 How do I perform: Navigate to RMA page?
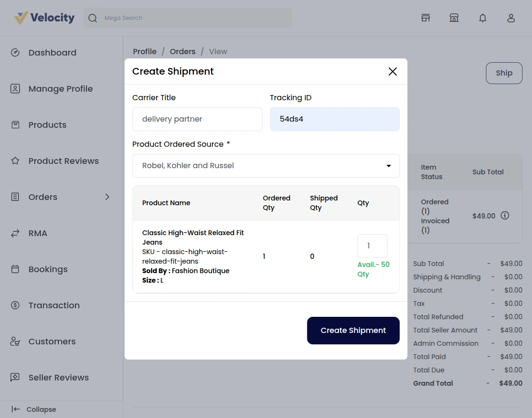pos(38,233)
